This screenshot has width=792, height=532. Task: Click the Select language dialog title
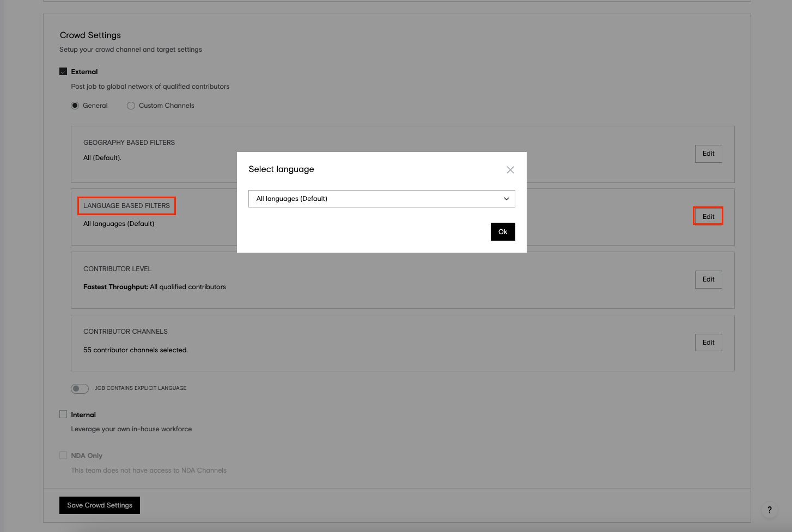(x=281, y=169)
